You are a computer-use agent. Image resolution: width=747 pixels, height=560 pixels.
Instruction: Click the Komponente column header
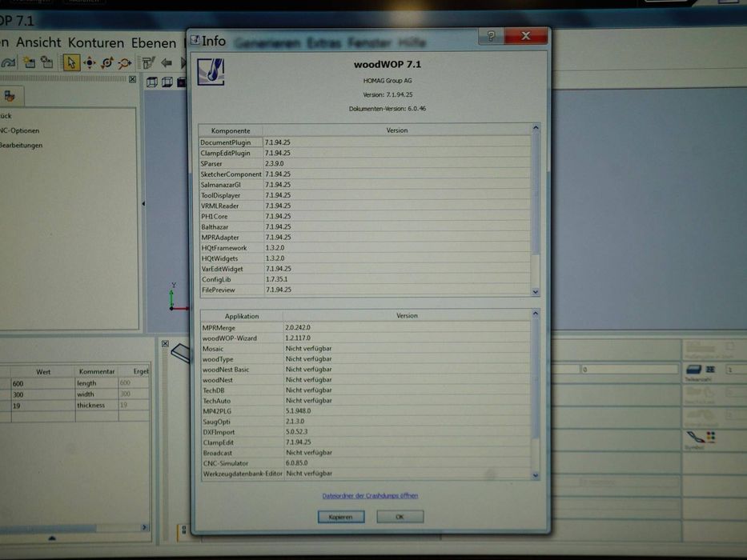pos(231,130)
